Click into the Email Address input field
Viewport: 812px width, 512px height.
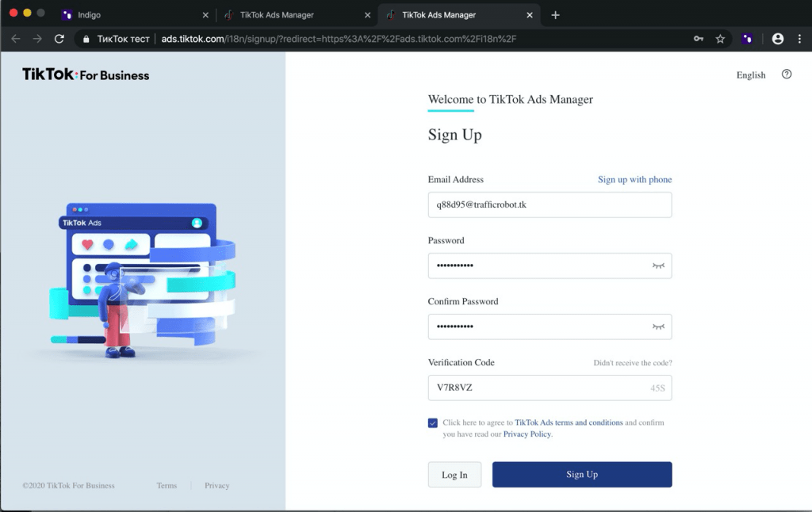550,204
